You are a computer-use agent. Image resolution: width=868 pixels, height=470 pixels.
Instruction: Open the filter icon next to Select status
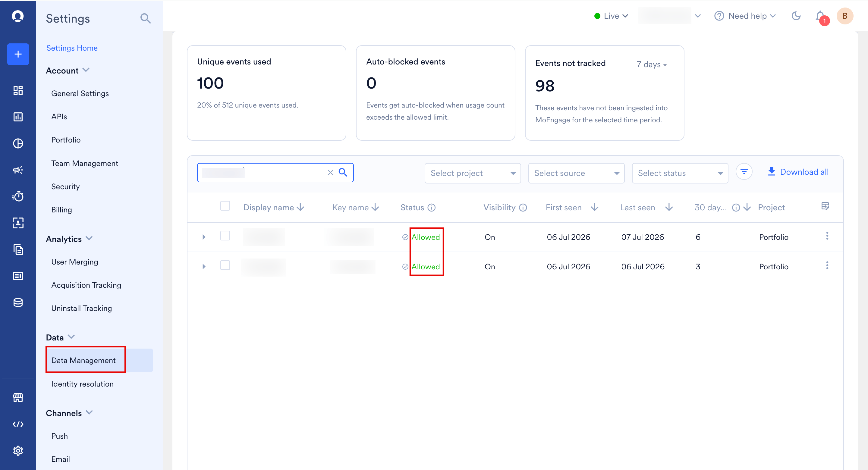[x=744, y=172]
